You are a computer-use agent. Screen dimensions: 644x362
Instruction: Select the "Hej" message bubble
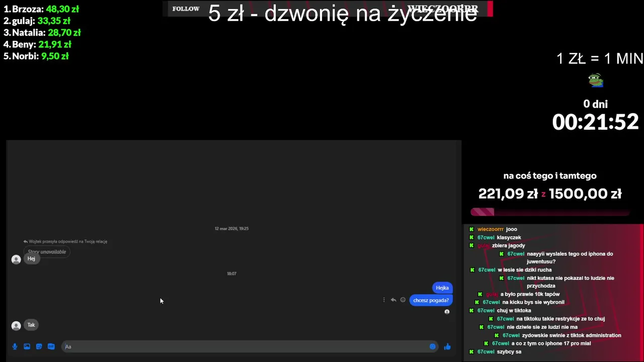pyautogui.click(x=31, y=258)
